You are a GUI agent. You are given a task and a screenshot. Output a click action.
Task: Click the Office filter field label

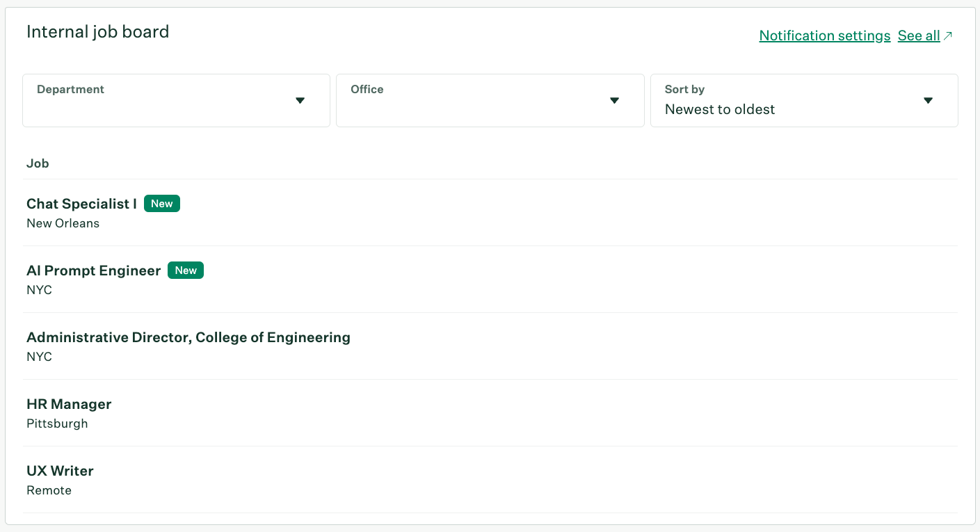coord(367,89)
